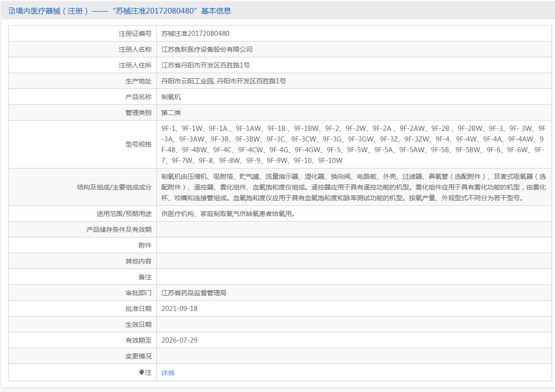555x392 pixels.
Task: Click the 变更情况 row label
Action: click(x=138, y=356)
